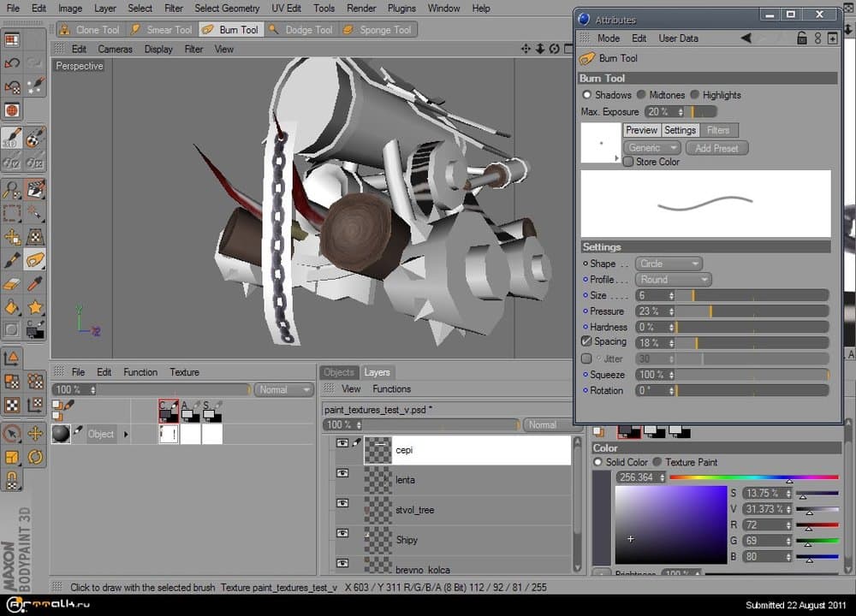856x616 pixels.
Task: Open the Plugins menu
Action: tap(401, 9)
